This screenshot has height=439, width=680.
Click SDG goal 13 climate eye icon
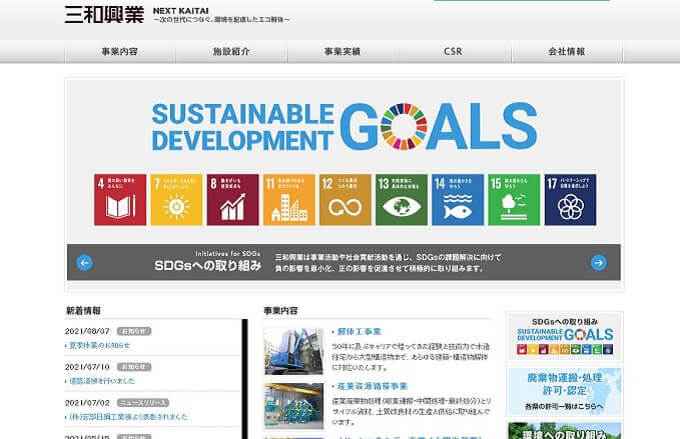click(402, 200)
